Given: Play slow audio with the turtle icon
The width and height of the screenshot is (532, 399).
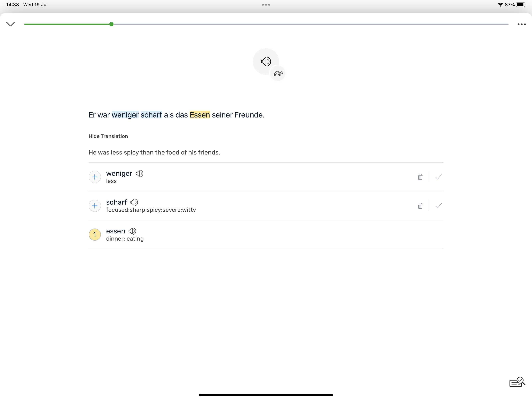Looking at the screenshot, I should tap(278, 73).
